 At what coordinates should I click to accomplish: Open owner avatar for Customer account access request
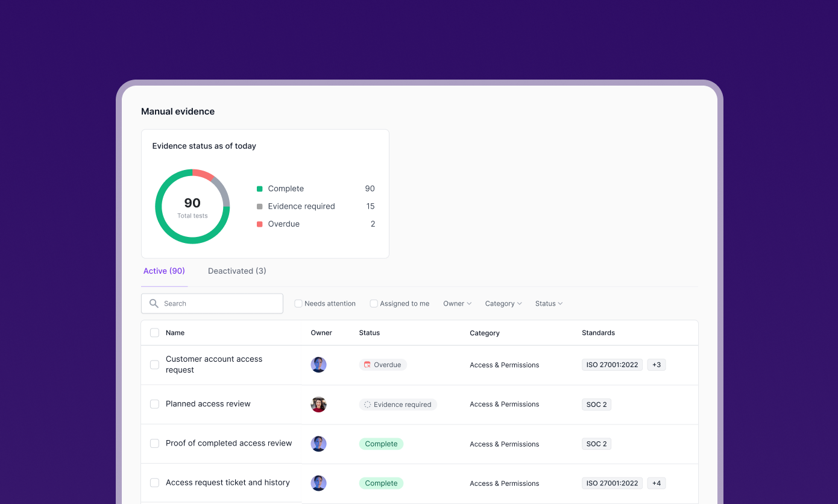pyautogui.click(x=318, y=365)
